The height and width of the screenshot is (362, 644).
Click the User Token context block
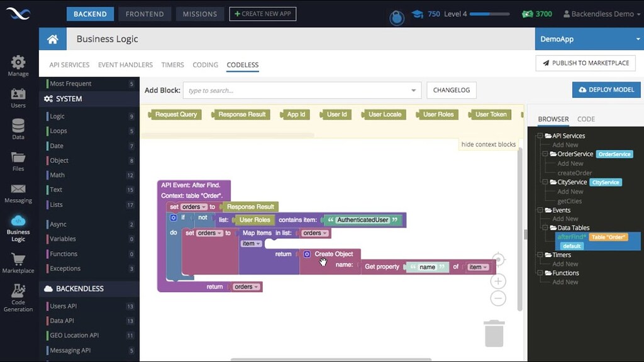pos(491,114)
